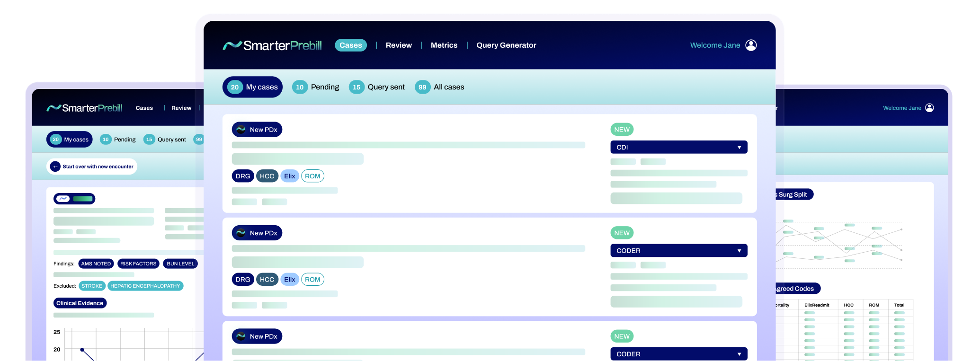This screenshot has width=980, height=361.
Task: Click the DRG tag on the first case
Action: [243, 176]
